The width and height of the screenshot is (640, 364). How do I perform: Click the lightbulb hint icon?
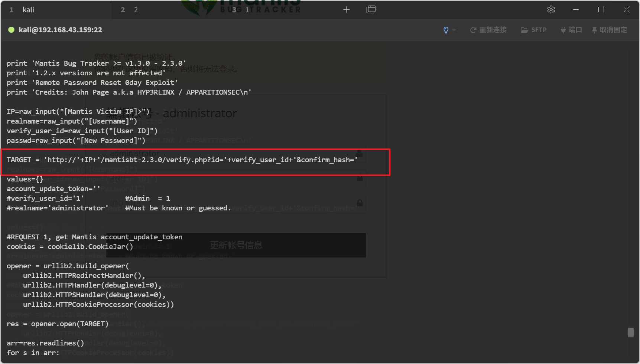446,30
